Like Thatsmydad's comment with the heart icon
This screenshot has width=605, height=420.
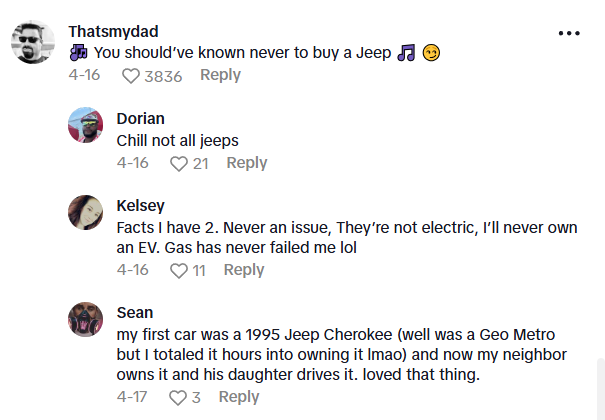pos(131,76)
